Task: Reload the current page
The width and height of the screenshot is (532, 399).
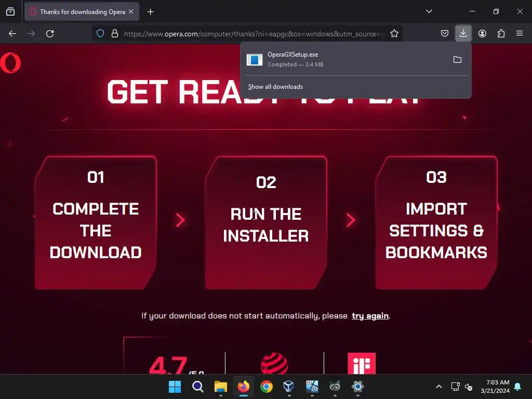Action: point(50,34)
